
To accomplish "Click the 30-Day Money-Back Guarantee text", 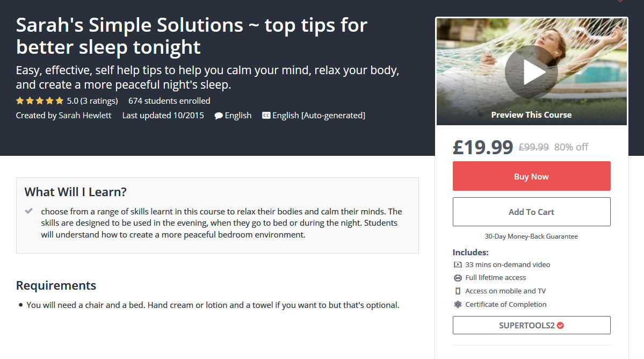I will [531, 236].
